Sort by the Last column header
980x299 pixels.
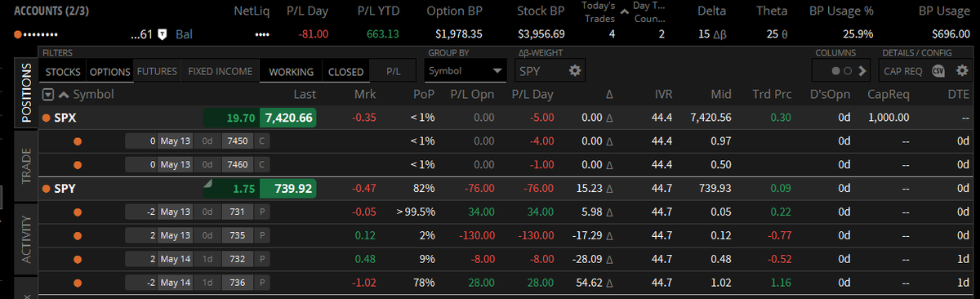point(305,95)
